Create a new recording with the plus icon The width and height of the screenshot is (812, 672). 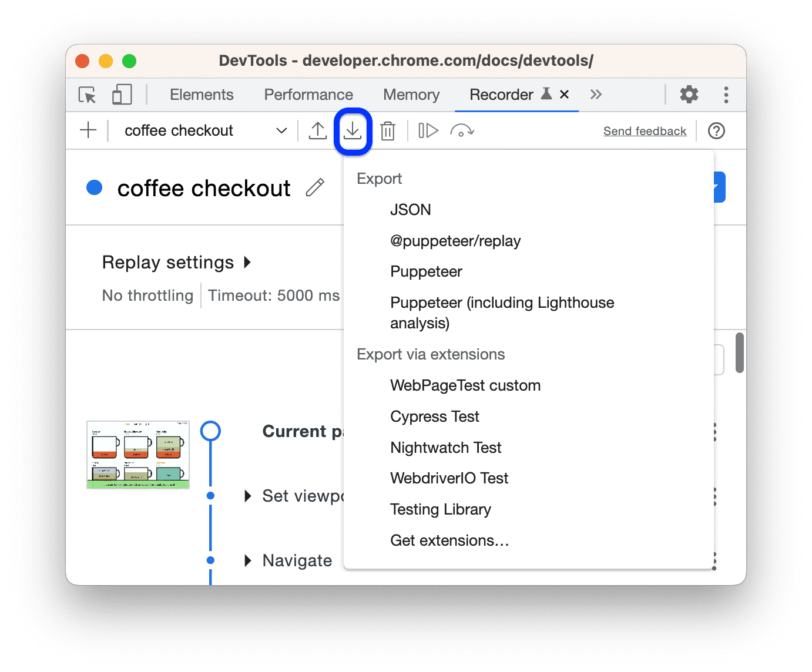tap(88, 130)
